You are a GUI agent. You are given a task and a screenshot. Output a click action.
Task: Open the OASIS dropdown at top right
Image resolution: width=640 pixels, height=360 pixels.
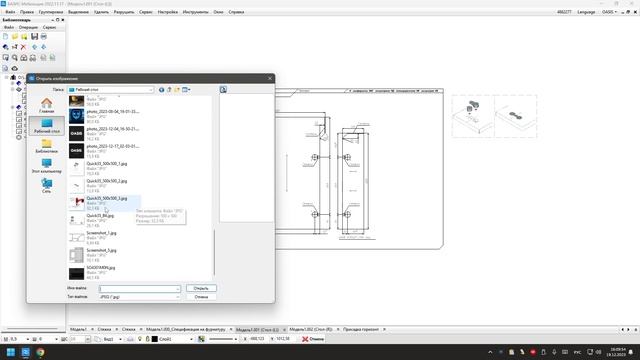tap(609, 12)
